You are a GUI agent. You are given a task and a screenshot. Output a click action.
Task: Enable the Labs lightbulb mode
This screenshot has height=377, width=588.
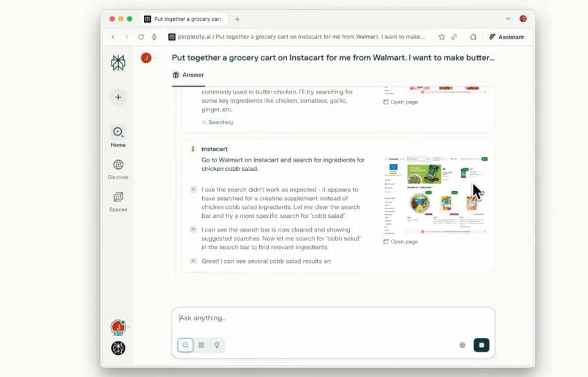[216, 345]
